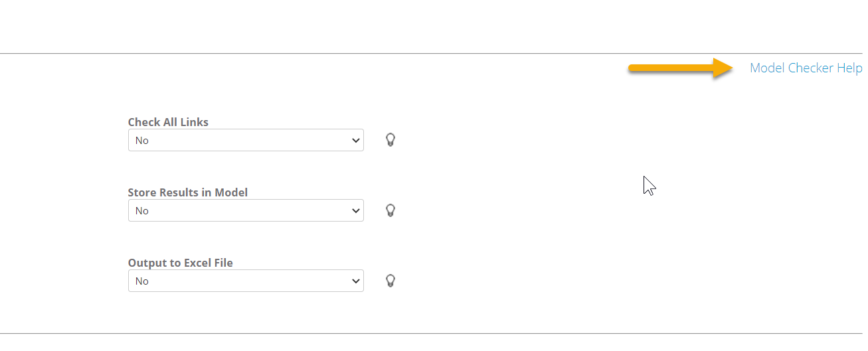Expand the Store Results in Model dropdown
Image resolution: width=868 pixels, height=351 pixels.
tap(246, 210)
